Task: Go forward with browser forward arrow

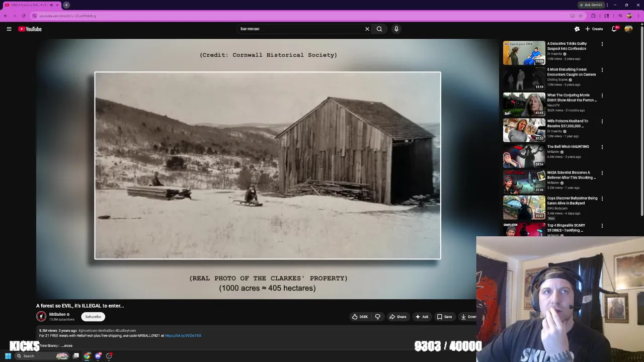Action: tap(15, 16)
